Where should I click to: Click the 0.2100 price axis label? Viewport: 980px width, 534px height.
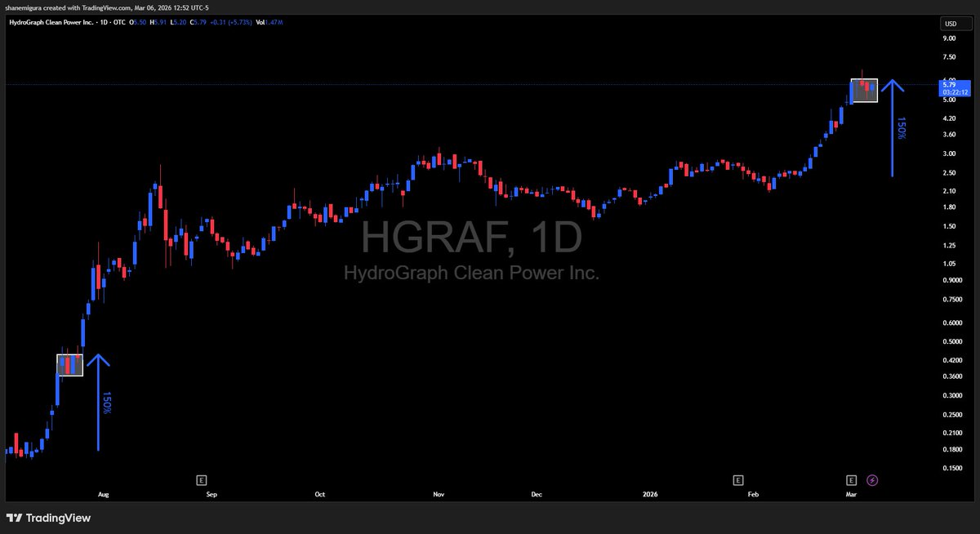coord(951,433)
